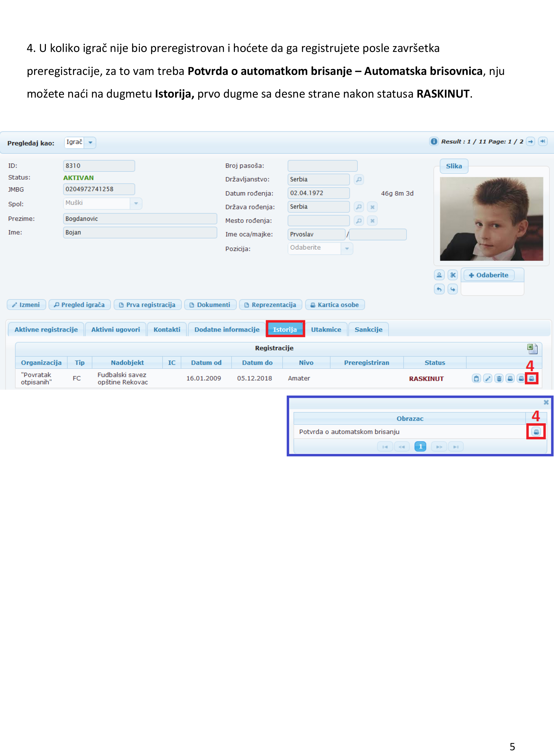This screenshot has width=554, height=756.
Task: Open the Pregledaj kao Igrač dropdown
Action: (x=90, y=143)
